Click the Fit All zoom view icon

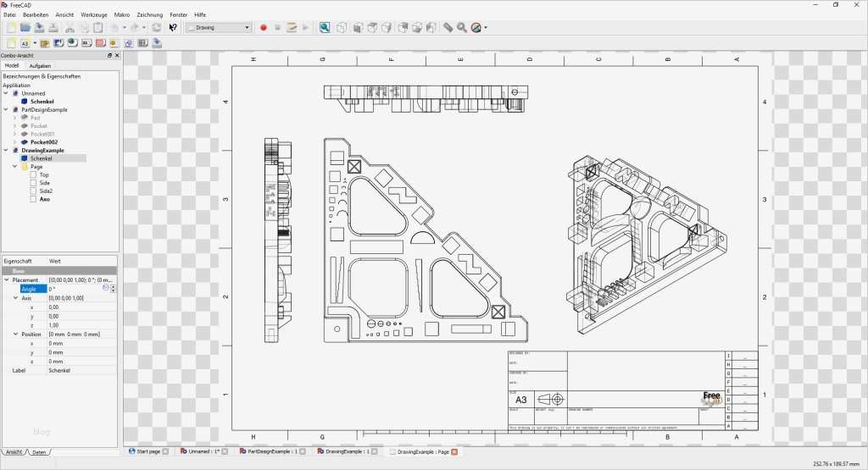(325, 28)
